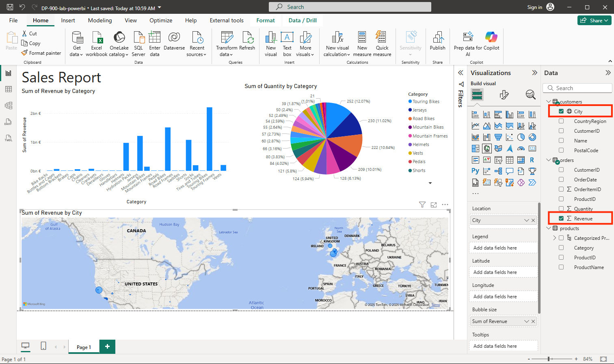Open the Format visual brush tab

pyautogui.click(x=504, y=95)
